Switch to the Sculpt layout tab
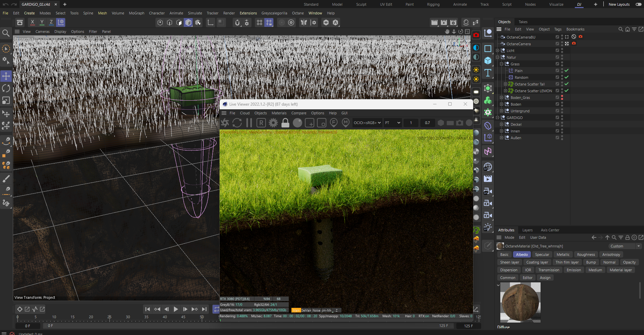Viewport: 644px width, 335px height. click(x=361, y=4)
